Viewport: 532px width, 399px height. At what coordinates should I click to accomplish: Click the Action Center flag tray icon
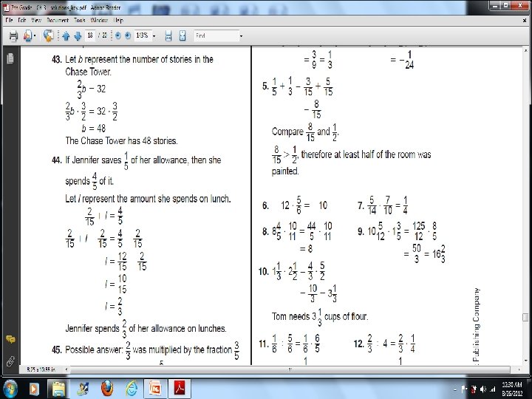click(465, 389)
